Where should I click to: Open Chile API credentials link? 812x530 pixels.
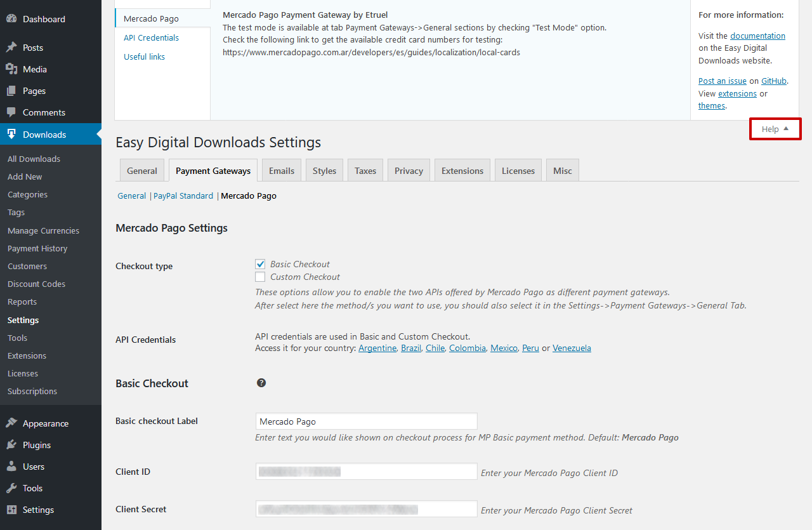click(435, 348)
